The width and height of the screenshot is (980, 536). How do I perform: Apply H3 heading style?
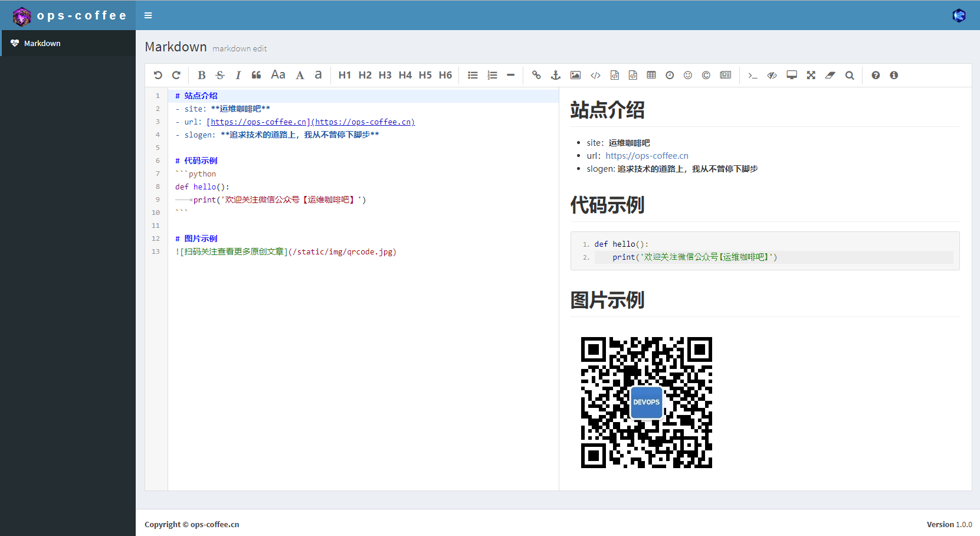385,75
